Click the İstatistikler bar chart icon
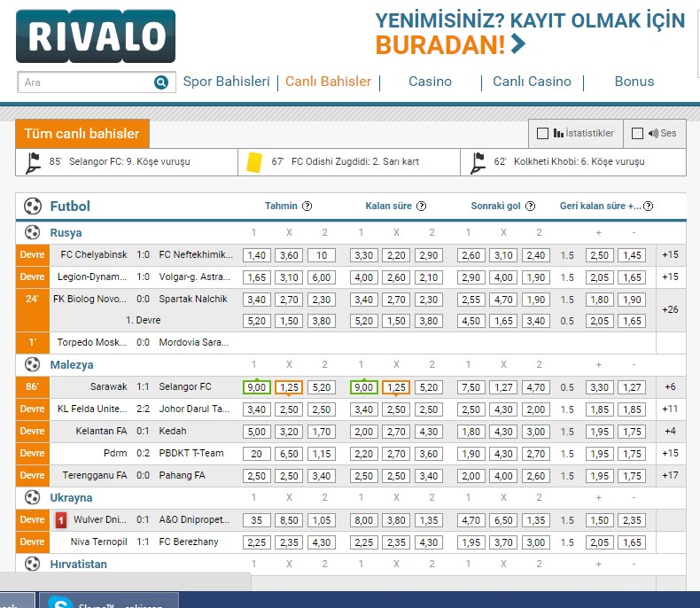The image size is (700, 608). 558,133
